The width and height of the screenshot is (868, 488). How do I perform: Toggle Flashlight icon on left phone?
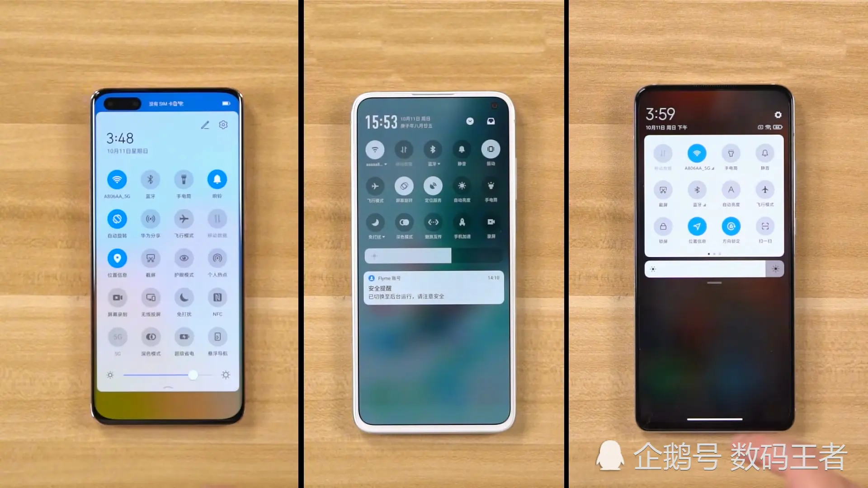(x=184, y=179)
